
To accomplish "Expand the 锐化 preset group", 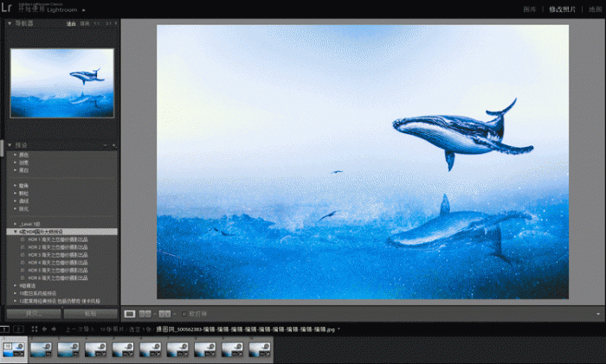I will pyautogui.click(x=16, y=209).
